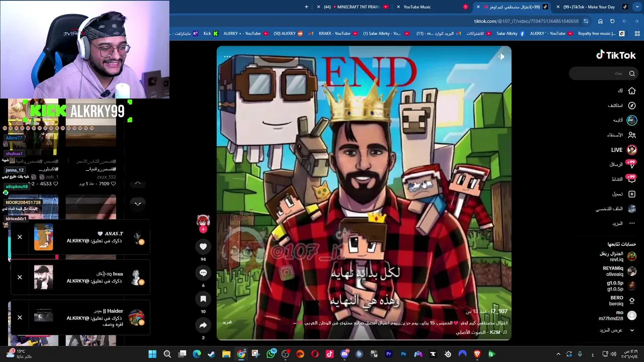Image resolution: width=644 pixels, height=362 pixels.
Task: Open the comments on the TikTok video
Action: [x=203, y=273]
